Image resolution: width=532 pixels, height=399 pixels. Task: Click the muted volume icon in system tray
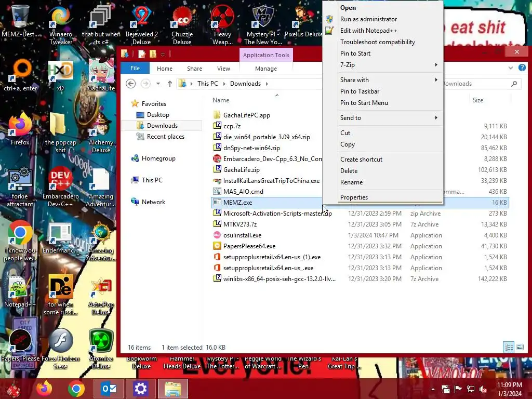[483, 389]
